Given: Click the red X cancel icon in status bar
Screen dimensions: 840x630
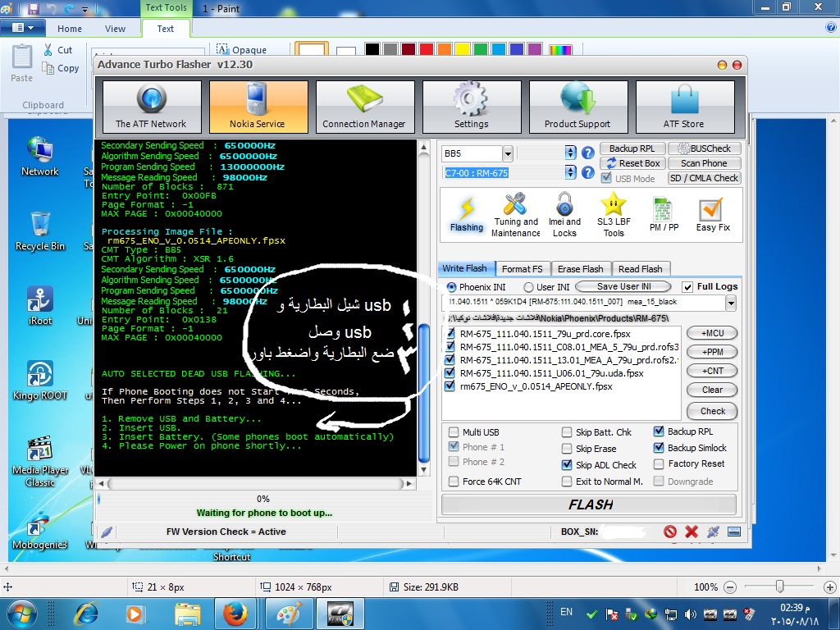Looking at the screenshot, I should tap(692, 532).
